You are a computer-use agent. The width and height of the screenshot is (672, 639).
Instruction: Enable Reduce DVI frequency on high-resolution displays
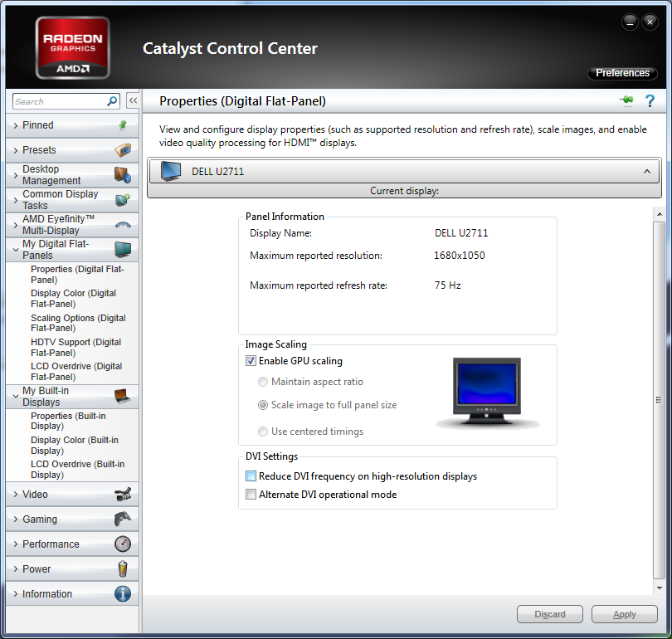tap(251, 476)
